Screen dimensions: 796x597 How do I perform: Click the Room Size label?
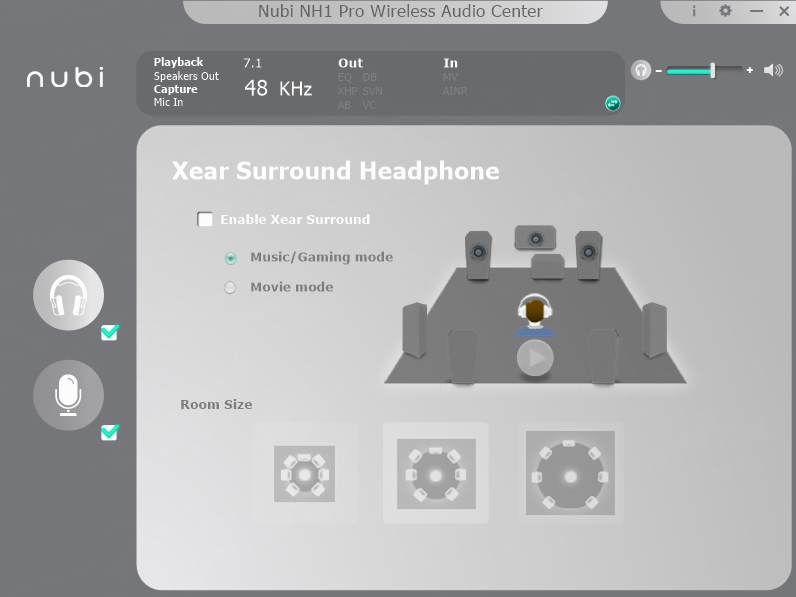coord(216,405)
